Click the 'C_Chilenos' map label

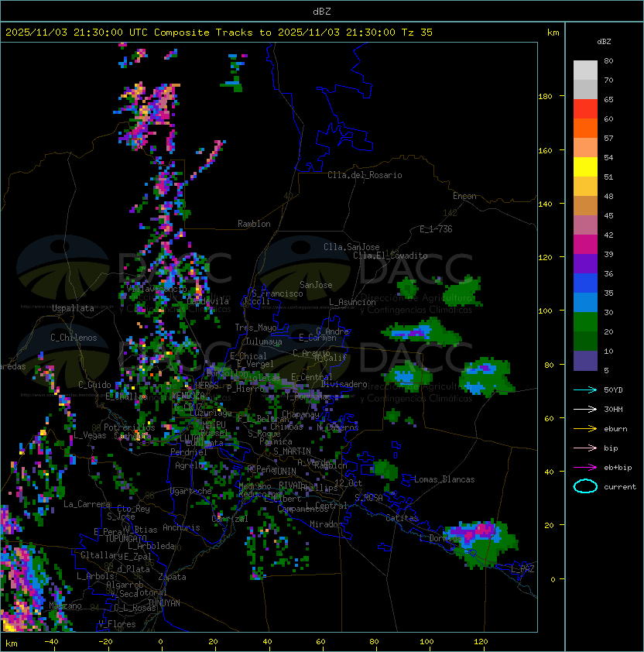click(x=74, y=338)
